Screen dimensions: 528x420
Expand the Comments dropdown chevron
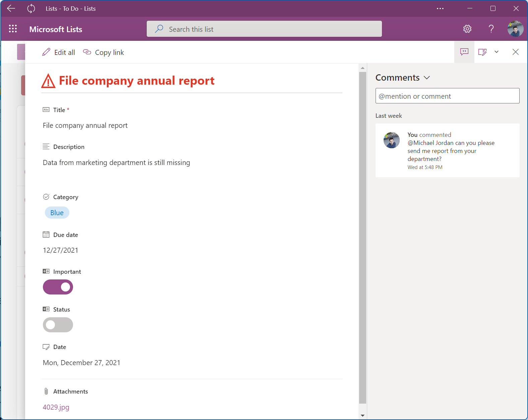426,78
